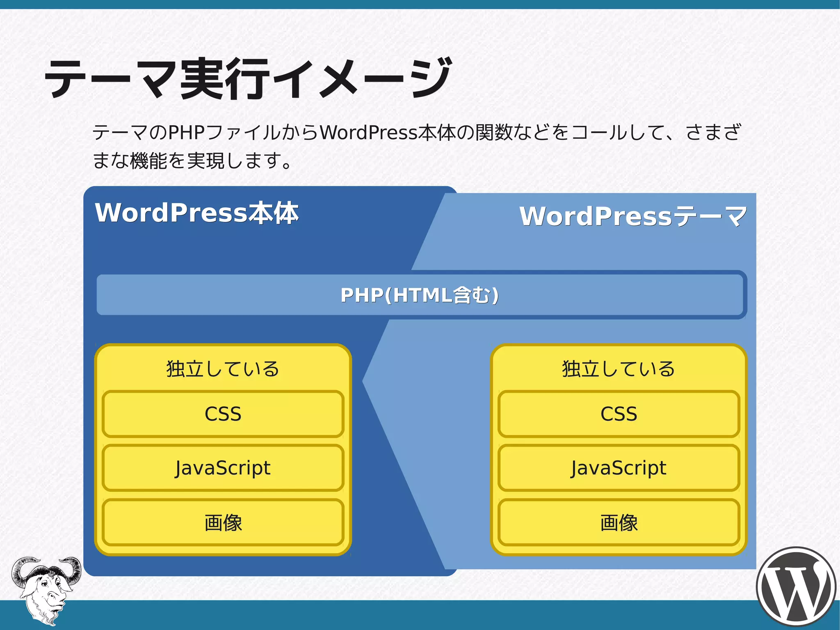The width and height of the screenshot is (840, 630).
Task: Click the WordPress本体 heading
Action: 197,213
